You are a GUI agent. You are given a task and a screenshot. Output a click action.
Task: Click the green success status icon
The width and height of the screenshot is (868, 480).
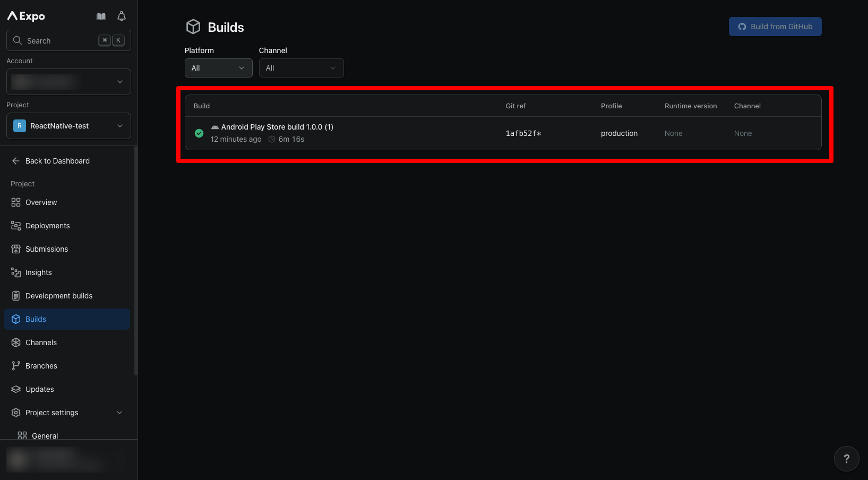click(x=199, y=133)
